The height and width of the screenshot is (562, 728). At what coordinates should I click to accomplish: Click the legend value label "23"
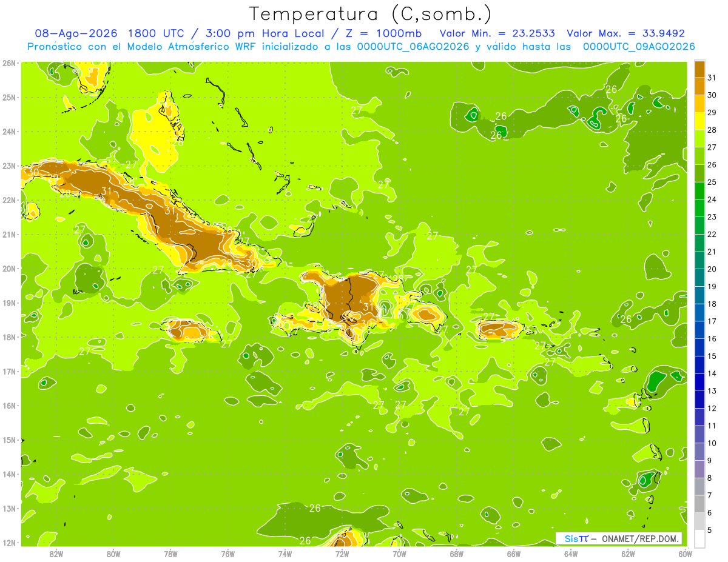click(x=712, y=217)
